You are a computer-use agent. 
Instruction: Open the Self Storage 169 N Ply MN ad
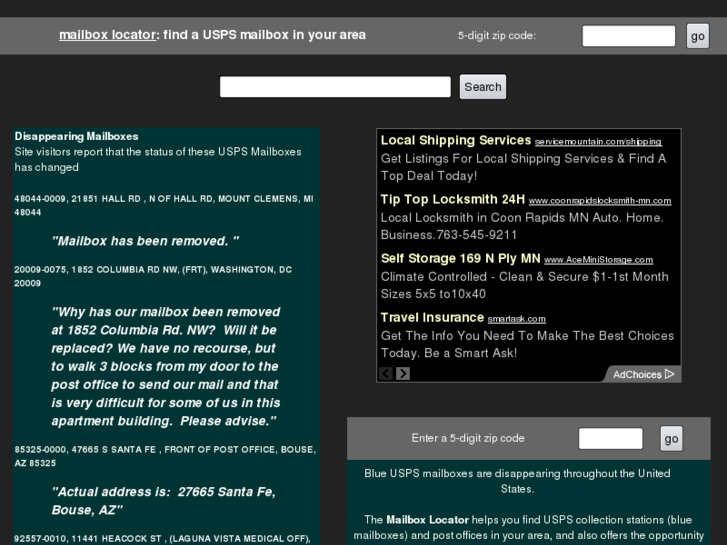[460, 258]
